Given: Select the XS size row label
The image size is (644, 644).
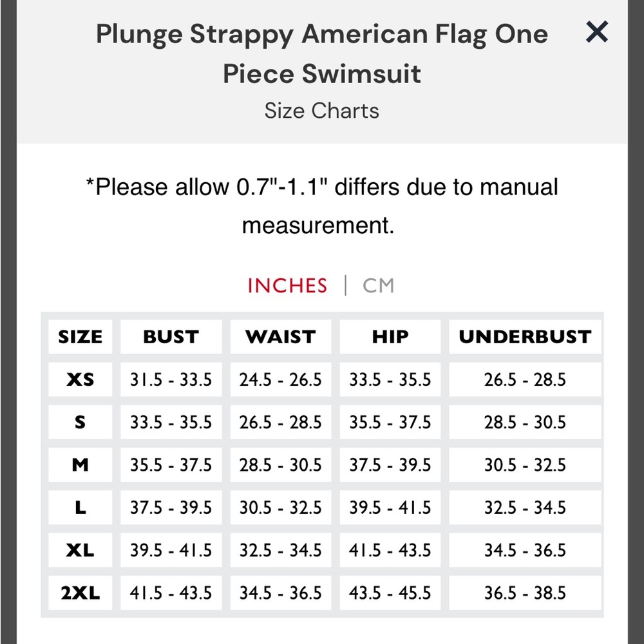Looking at the screenshot, I should [80, 379].
